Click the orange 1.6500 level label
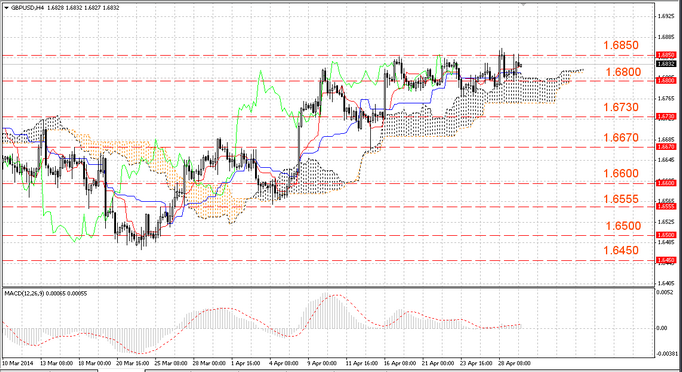The height and width of the screenshot is (372, 682). (623, 226)
